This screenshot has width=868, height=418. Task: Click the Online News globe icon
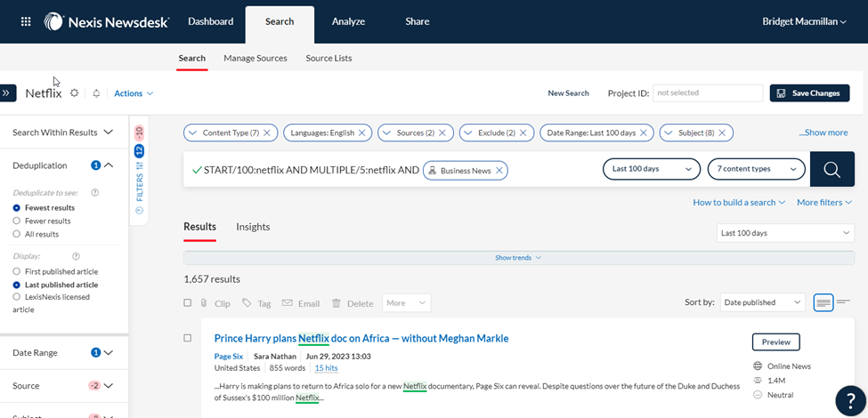point(758,366)
